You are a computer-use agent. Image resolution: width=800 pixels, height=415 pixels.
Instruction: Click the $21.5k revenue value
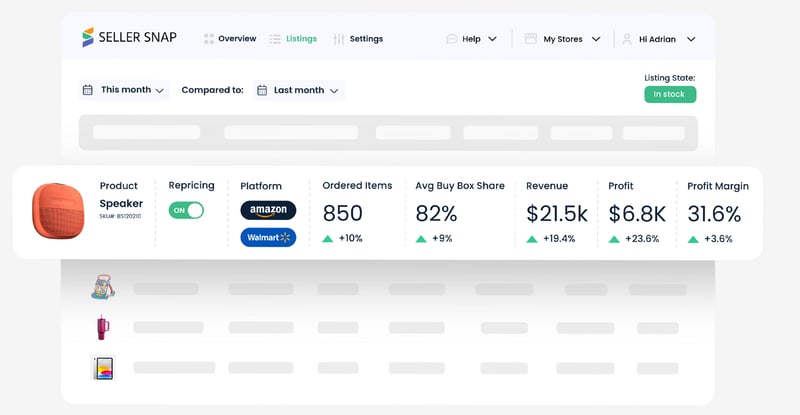557,214
